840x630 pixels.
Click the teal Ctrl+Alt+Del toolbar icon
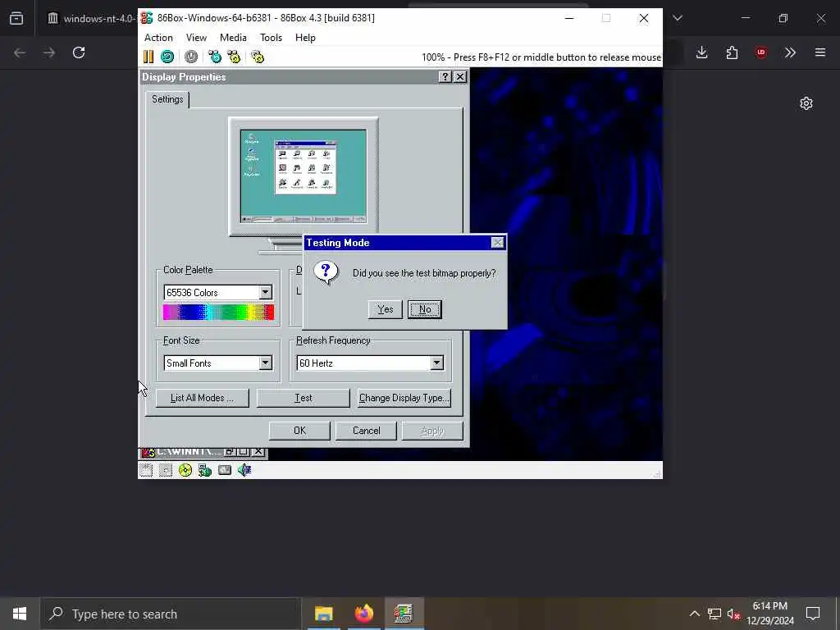point(215,57)
